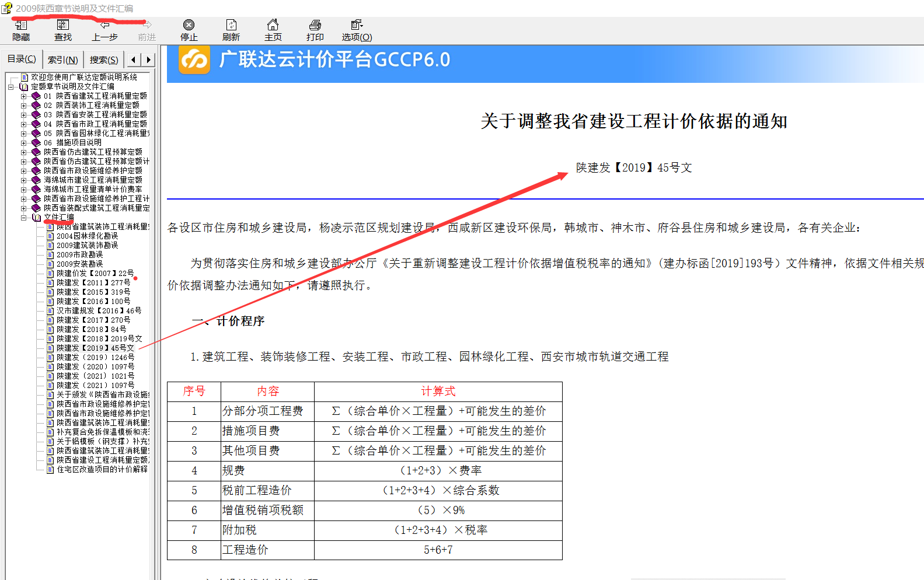Open 陕建发（2021）1097号 topic
Screen dimensions: 924x580
point(95,385)
